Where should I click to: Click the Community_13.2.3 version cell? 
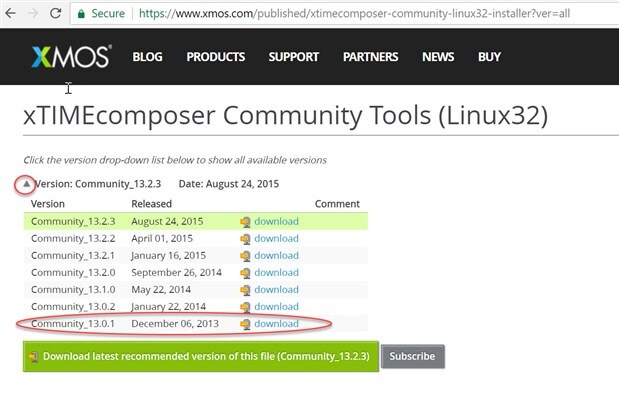tap(73, 221)
